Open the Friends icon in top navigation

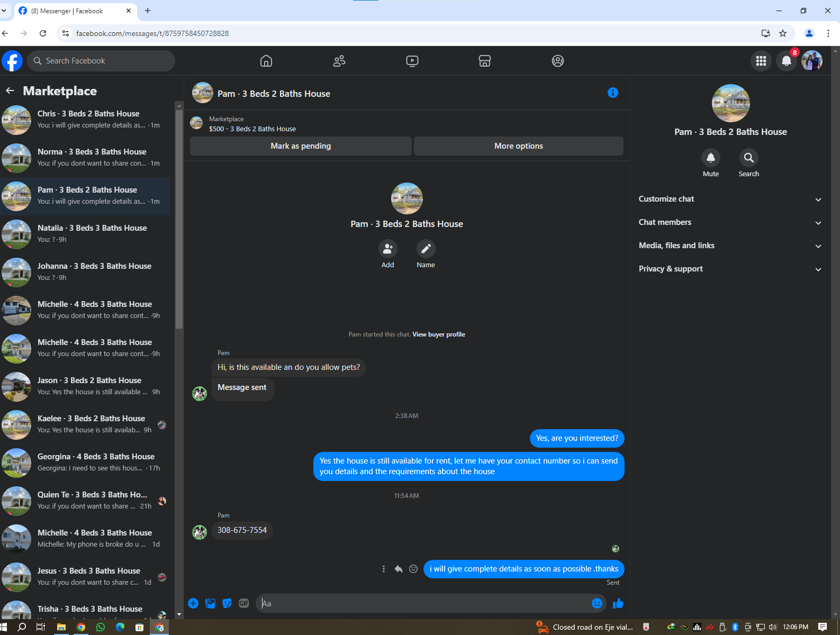tap(339, 61)
